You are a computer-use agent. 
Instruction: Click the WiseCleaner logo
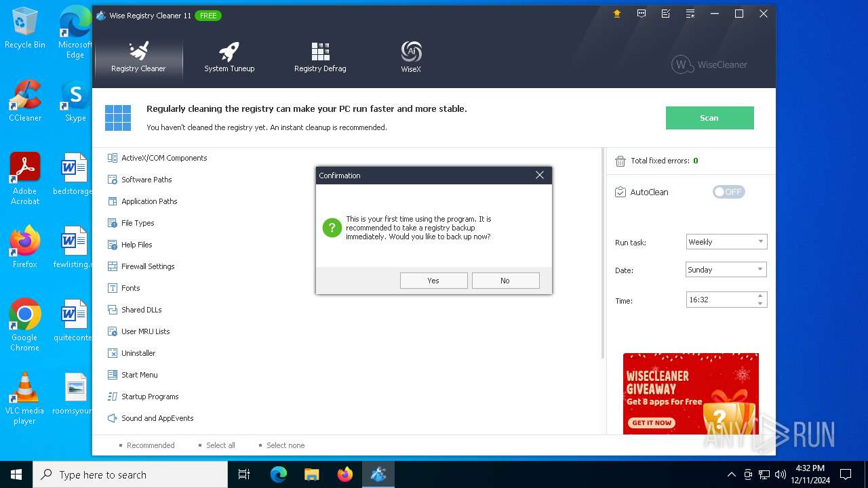tap(709, 64)
